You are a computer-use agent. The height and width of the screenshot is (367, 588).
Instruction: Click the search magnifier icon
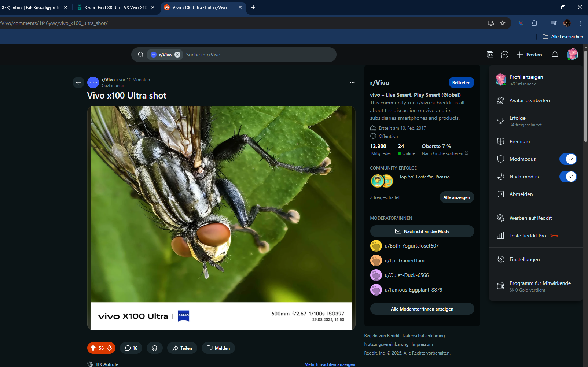141,55
